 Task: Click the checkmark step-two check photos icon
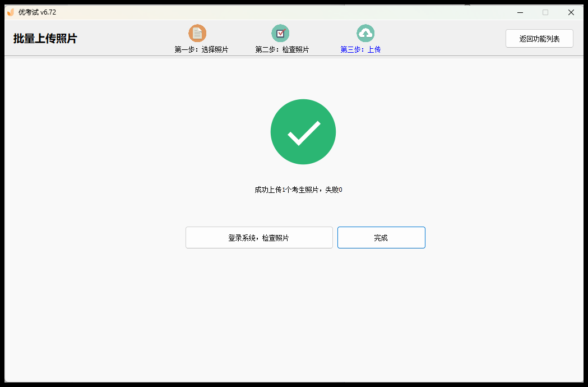click(x=280, y=34)
